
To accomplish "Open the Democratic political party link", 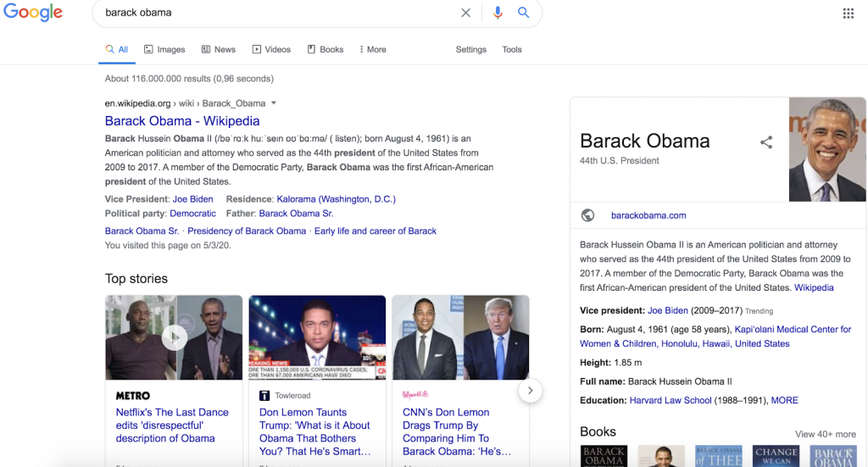I will [192, 214].
